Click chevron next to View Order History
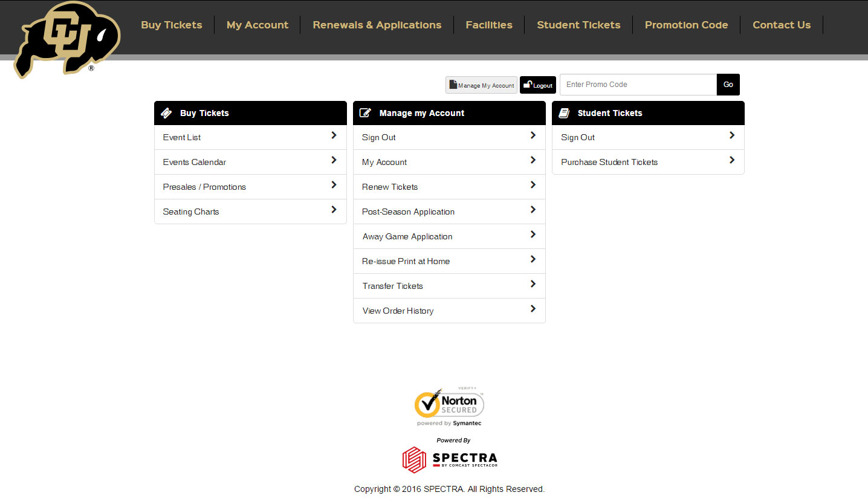This screenshot has height=501, width=868. [x=533, y=309]
